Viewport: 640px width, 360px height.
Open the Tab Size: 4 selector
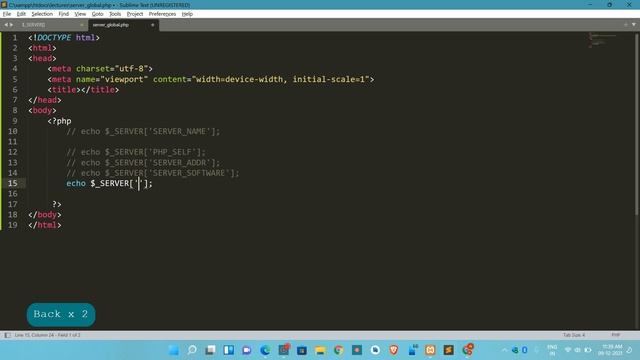coord(574,335)
